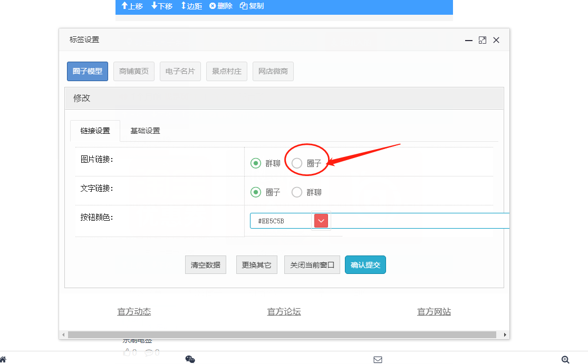Click the 上移 move-up arrow icon

click(124, 6)
